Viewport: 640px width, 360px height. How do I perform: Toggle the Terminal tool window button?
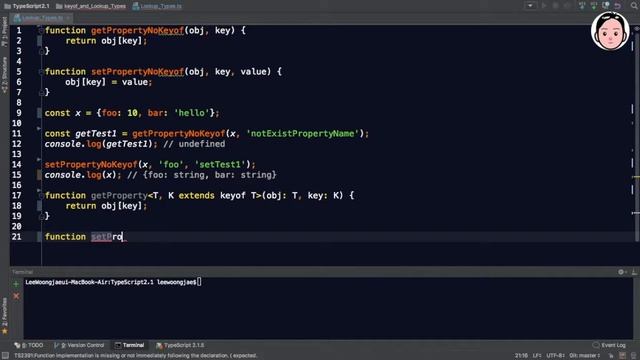point(129,345)
